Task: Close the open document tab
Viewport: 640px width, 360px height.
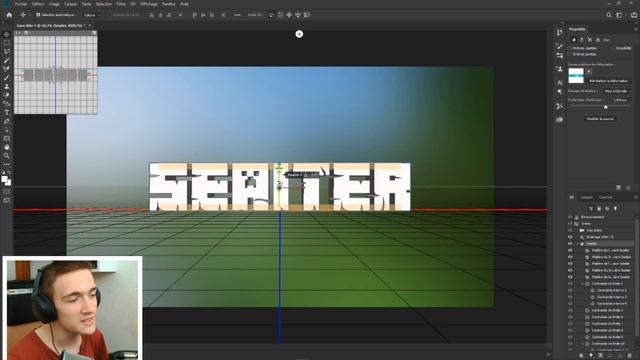Action: click(90, 25)
